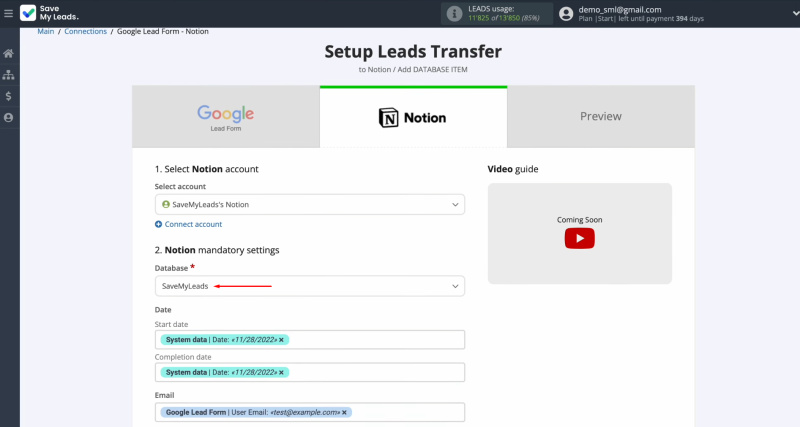Remove the User Email tag x
The image size is (800, 427).
point(347,412)
